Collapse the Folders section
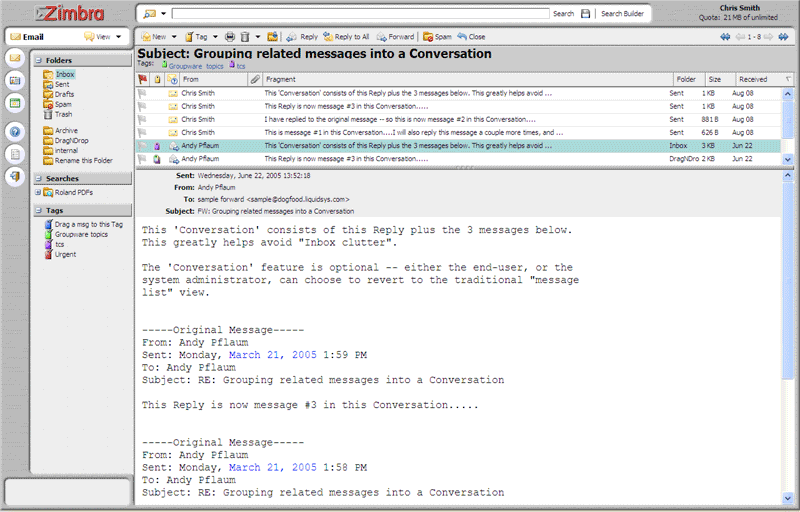Viewport: 800px width, 512px height. coord(38,60)
